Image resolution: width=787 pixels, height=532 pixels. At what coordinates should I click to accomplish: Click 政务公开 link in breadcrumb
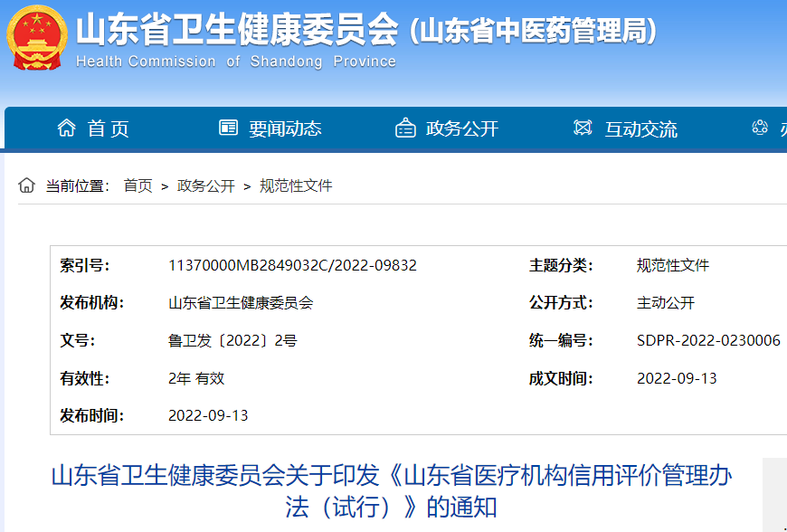point(205,185)
